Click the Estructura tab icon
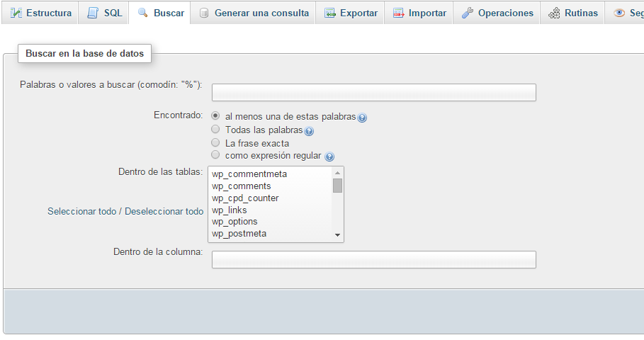This screenshot has height=340, width=644. pyautogui.click(x=16, y=13)
